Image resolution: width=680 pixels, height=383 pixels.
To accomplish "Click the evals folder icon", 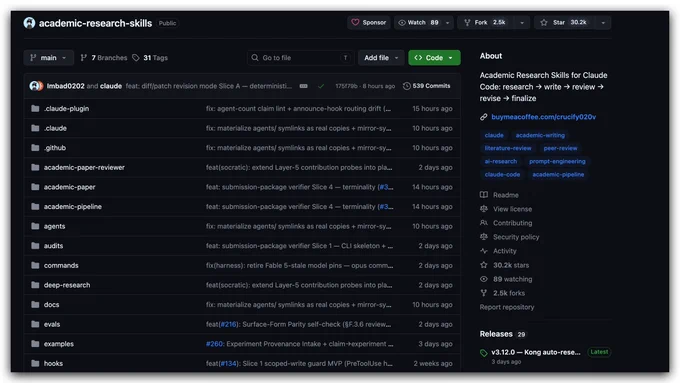I will [x=35, y=324].
